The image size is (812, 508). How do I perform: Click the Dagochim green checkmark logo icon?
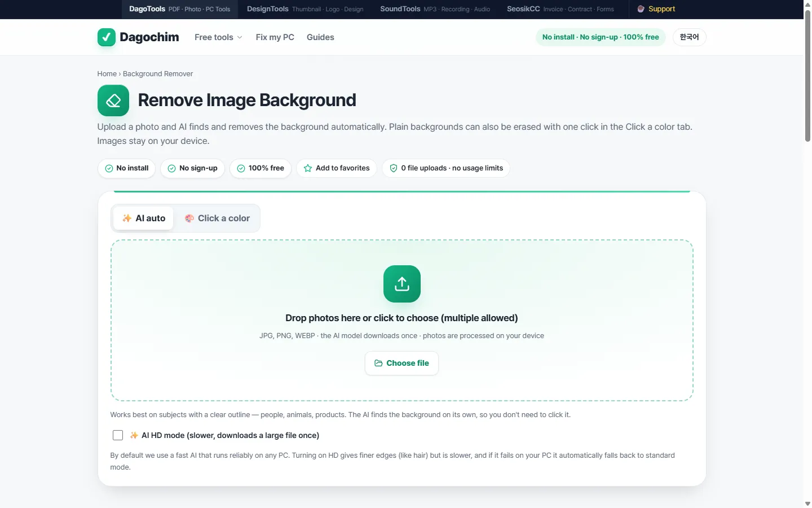pos(106,37)
